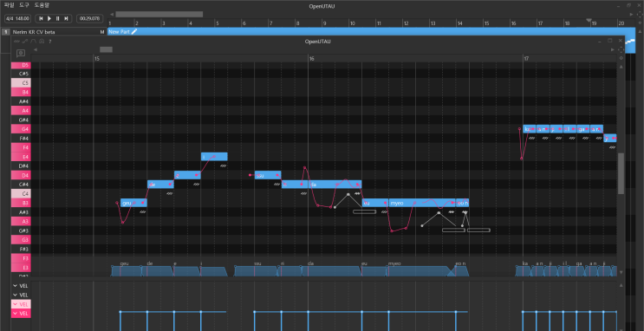Click bar 10 on the main timeline
This screenshot has height=331, width=644.
pyautogui.click(x=353, y=23)
